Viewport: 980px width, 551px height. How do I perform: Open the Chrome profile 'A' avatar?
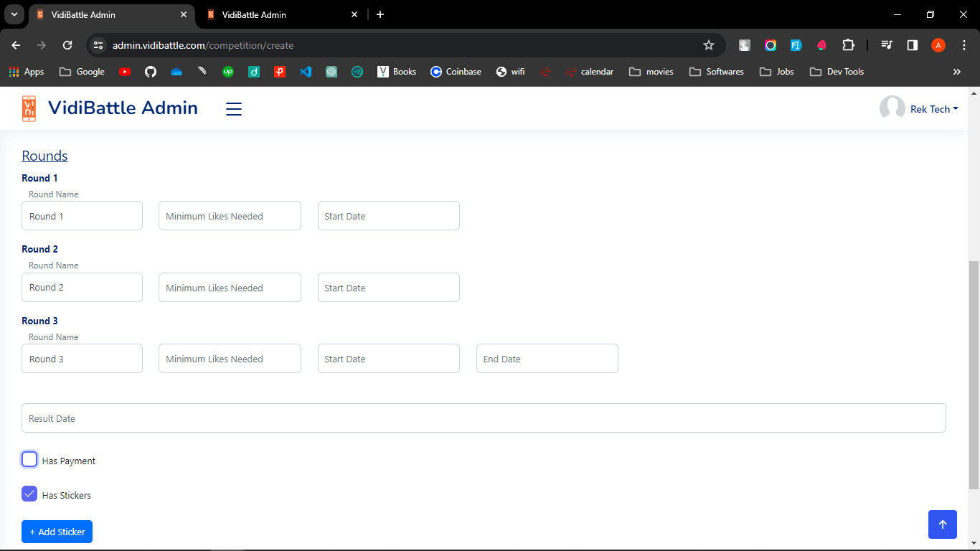point(938,45)
